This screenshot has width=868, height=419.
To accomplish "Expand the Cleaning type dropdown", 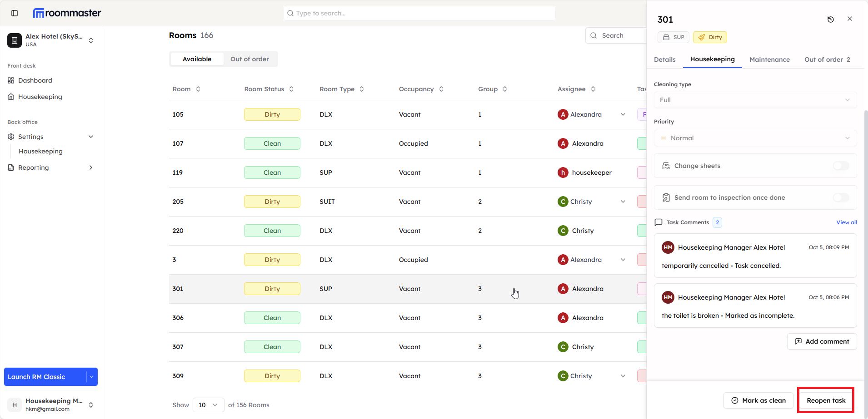I will [x=755, y=100].
